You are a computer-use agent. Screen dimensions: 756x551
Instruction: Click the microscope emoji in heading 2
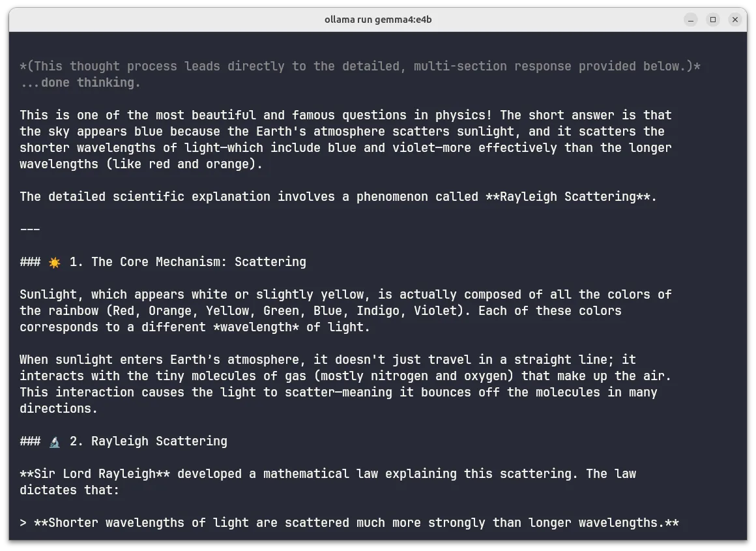55,441
